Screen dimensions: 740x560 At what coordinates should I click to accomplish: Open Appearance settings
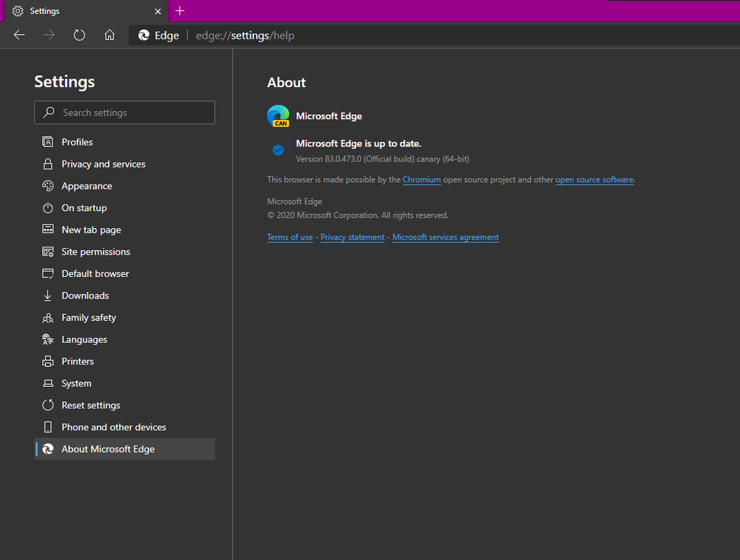[124, 186]
